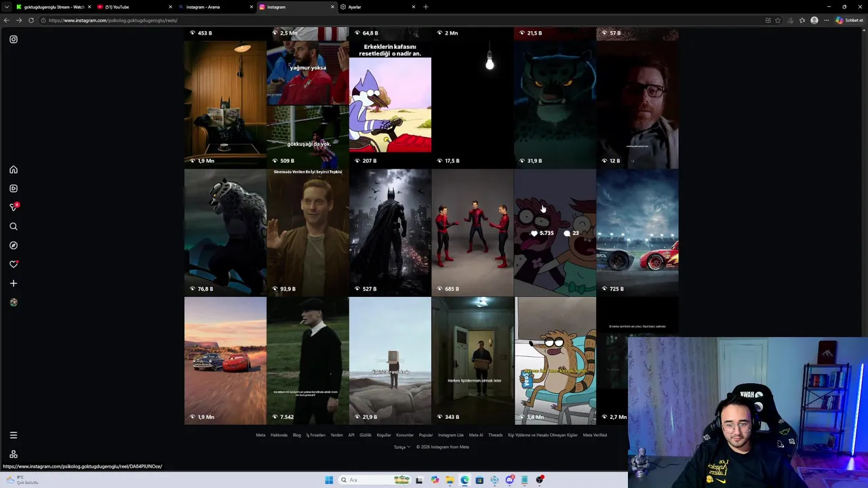Add this page to favorites star
This screenshot has width=868, height=488.
[x=778, y=20]
